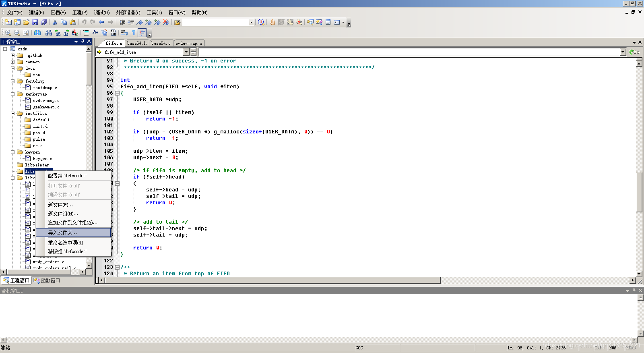
Task: Select fontdump.c in project tree
Action: (45, 87)
